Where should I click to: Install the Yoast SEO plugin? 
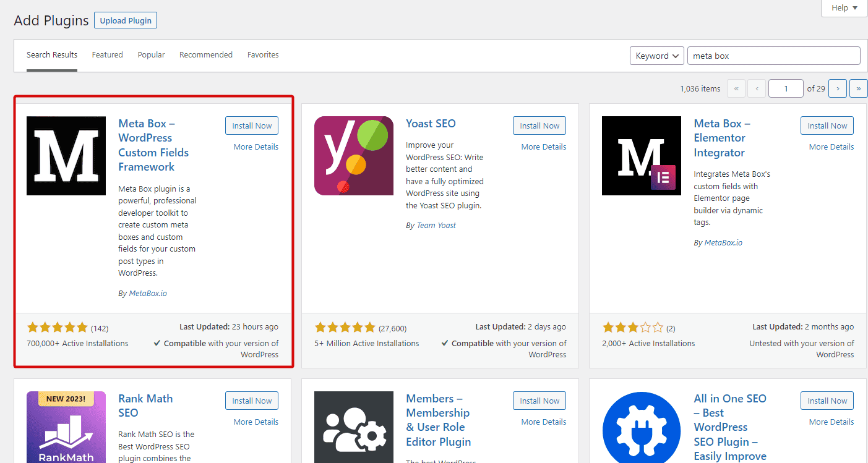pyautogui.click(x=539, y=125)
